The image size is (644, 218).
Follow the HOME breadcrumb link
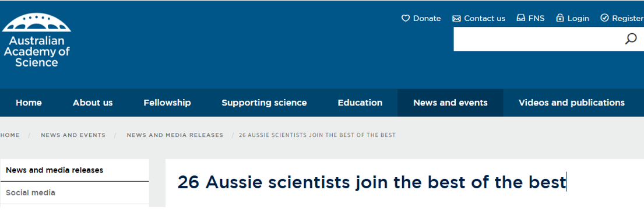10,135
